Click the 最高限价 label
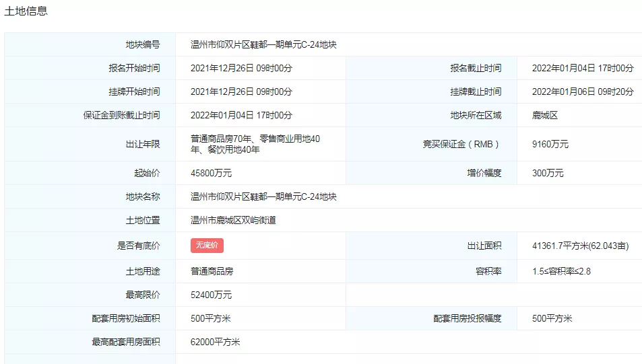Screen dimensions: 642x364 tap(143, 295)
